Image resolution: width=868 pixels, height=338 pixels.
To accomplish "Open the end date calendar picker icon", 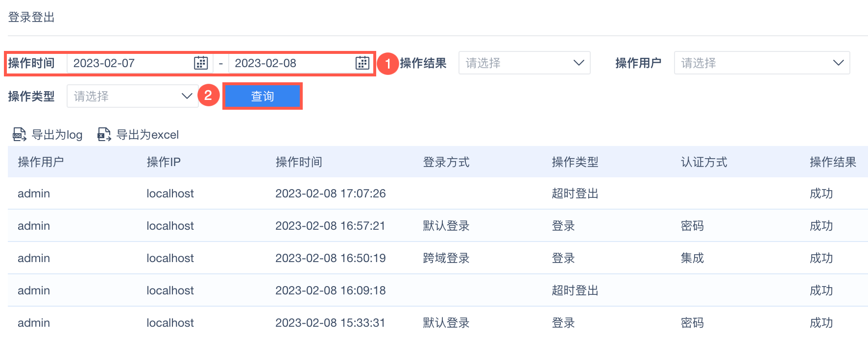I will pos(362,63).
